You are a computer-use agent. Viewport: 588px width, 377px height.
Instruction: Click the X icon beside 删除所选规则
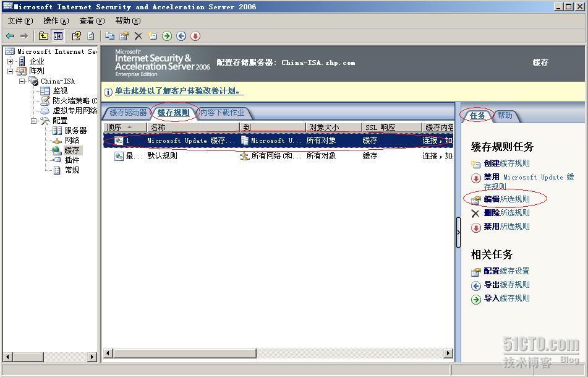click(475, 214)
